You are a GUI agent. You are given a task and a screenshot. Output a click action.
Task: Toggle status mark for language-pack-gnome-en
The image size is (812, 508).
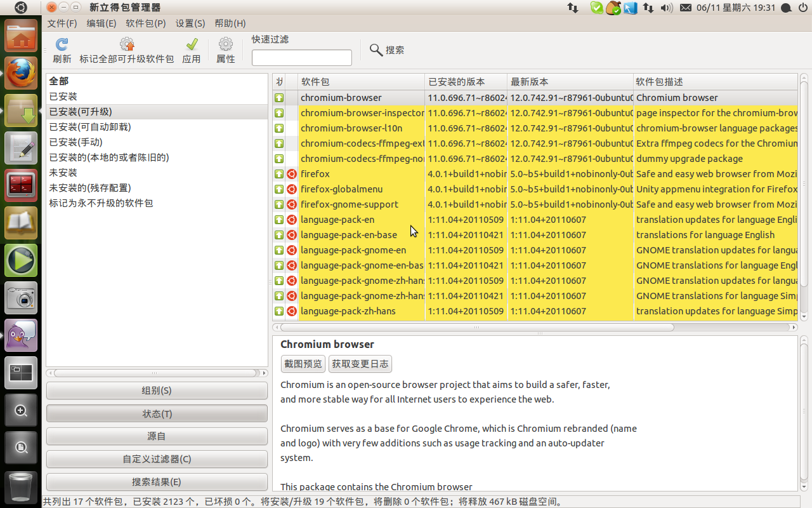point(278,250)
